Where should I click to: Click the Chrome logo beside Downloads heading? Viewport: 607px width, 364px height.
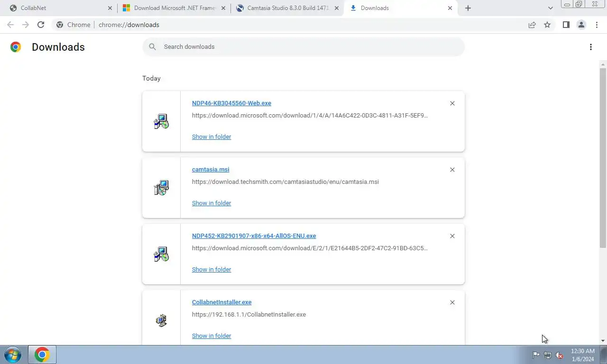point(16,47)
